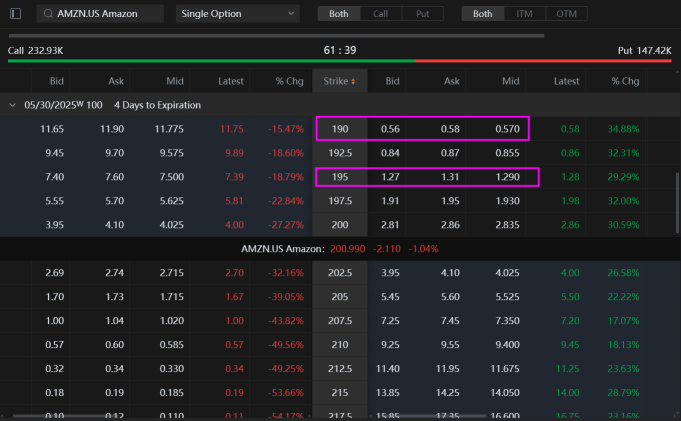Click the call-side Ask column header
Screen dimensions: 681x421
coord(116,81)
